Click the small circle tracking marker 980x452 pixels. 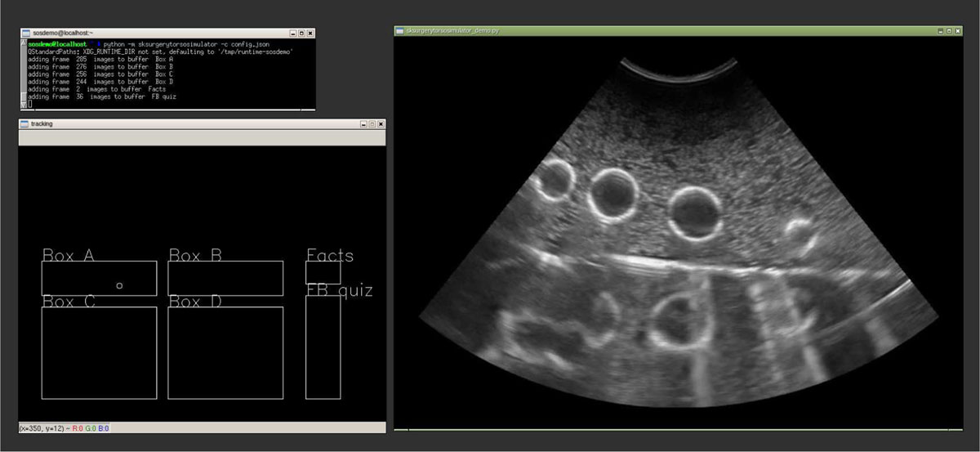(x=119, y=285)
